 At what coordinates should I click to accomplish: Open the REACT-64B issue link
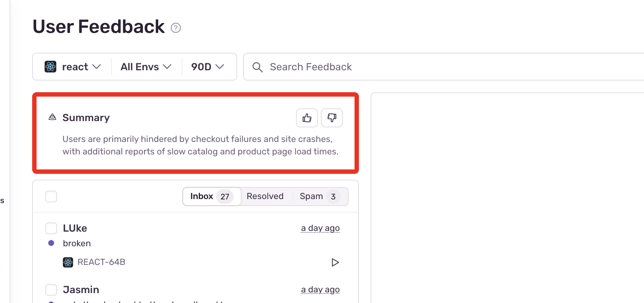[x=102, y=262]
